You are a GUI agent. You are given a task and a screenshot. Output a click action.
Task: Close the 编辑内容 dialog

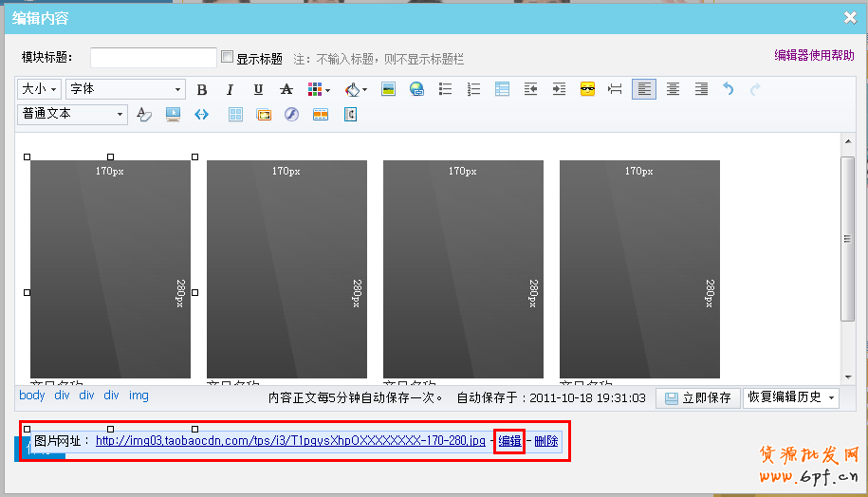point(850,18)
